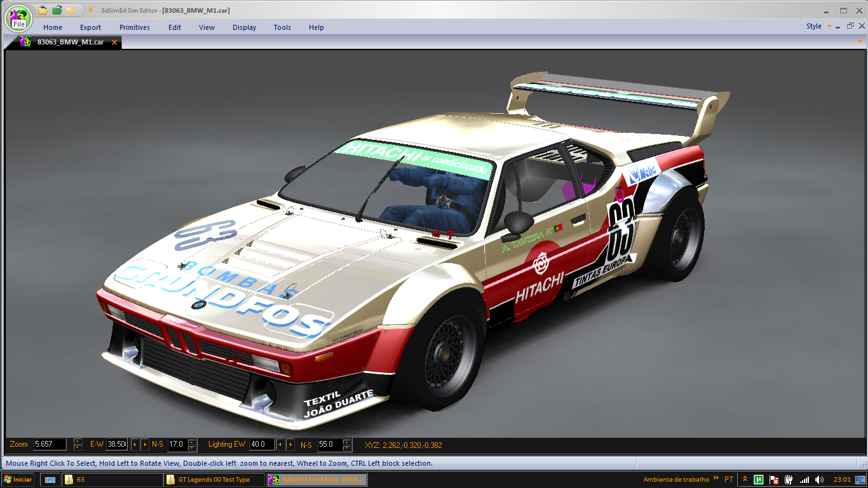
Task: Open the round File application button
Action: 19,18
